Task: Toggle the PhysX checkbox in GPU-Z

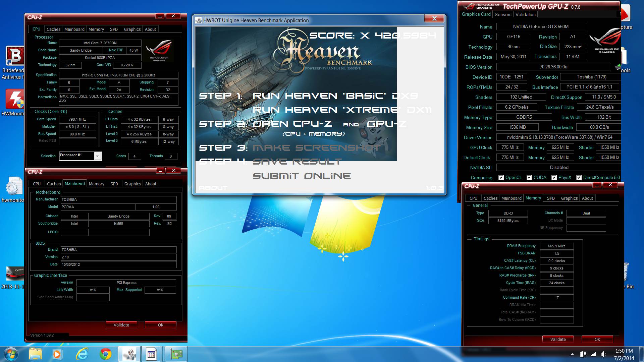Action: (x=554, y=178)
